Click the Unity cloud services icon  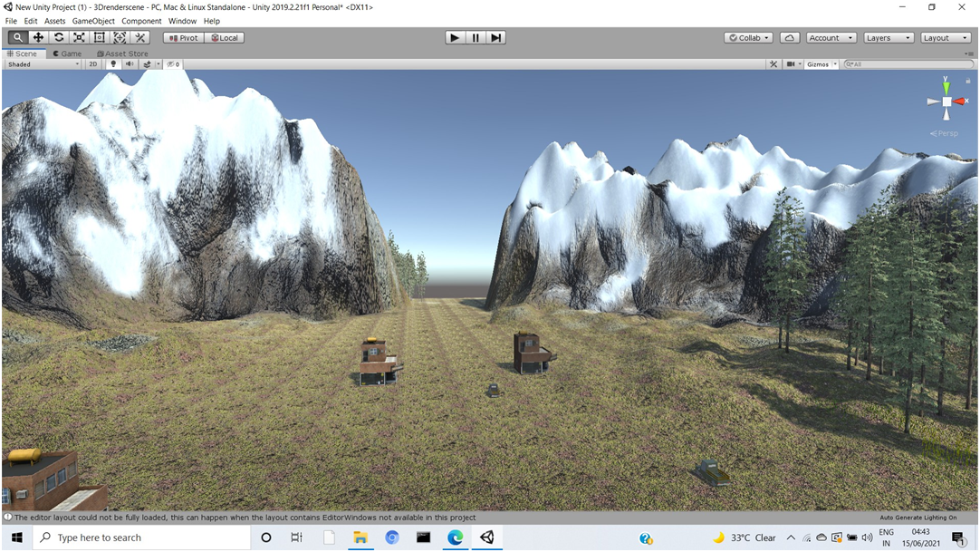(x=788, y=37)
